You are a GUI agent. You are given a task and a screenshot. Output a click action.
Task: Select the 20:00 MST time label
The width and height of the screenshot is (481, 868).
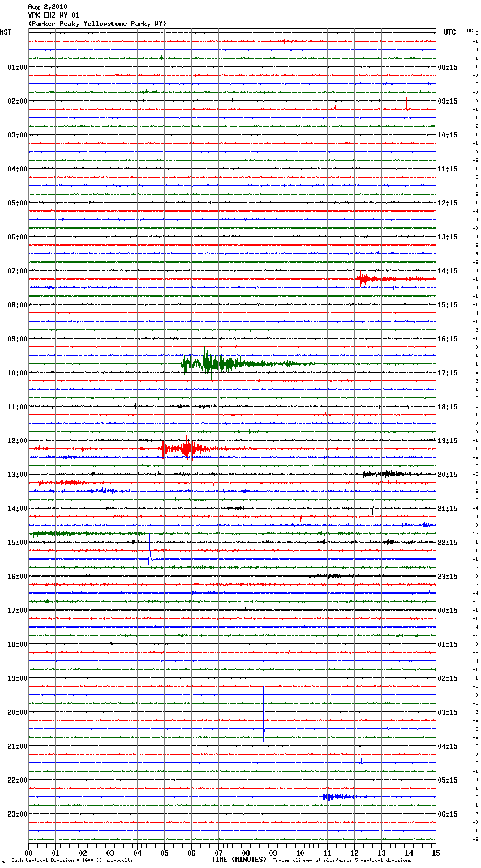pos(18,712)
